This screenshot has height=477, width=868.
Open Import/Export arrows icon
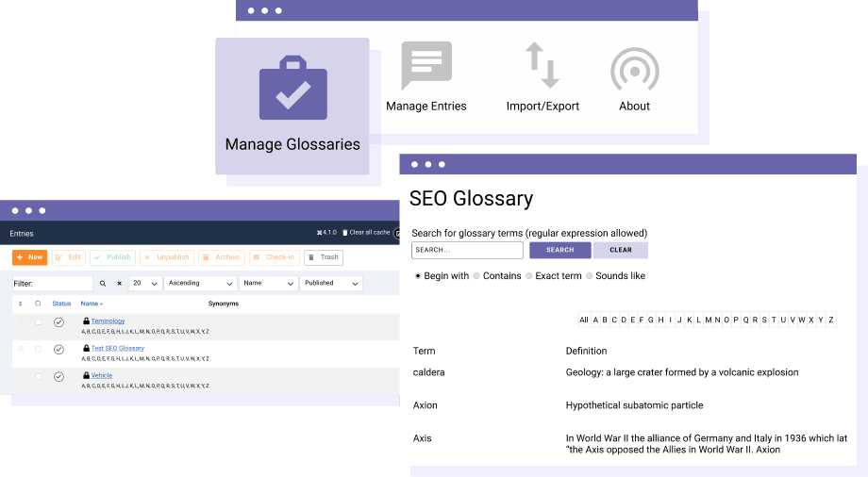pyautogui.click(x=542, y=66)
